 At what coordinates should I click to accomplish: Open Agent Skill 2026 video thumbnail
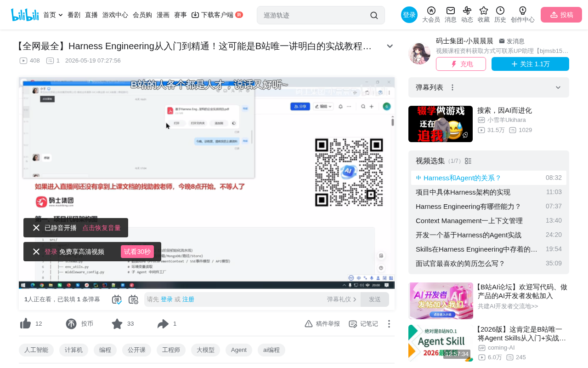(441, 343)
